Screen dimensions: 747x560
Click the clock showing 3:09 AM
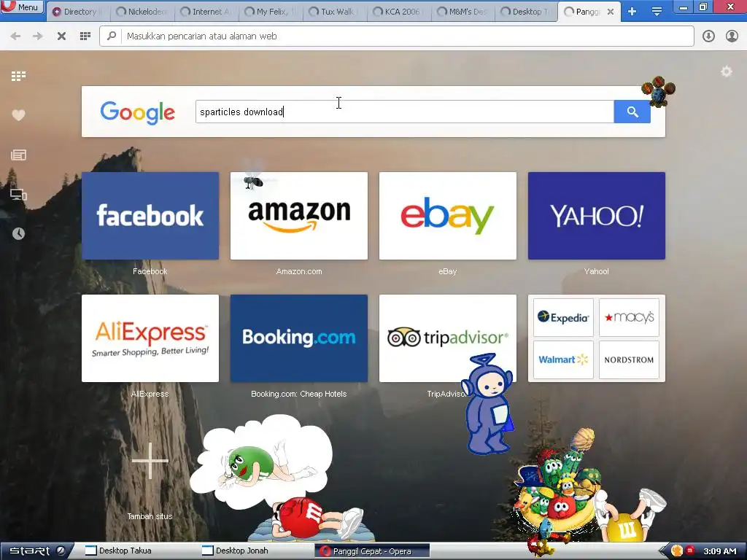click(719, 551)
